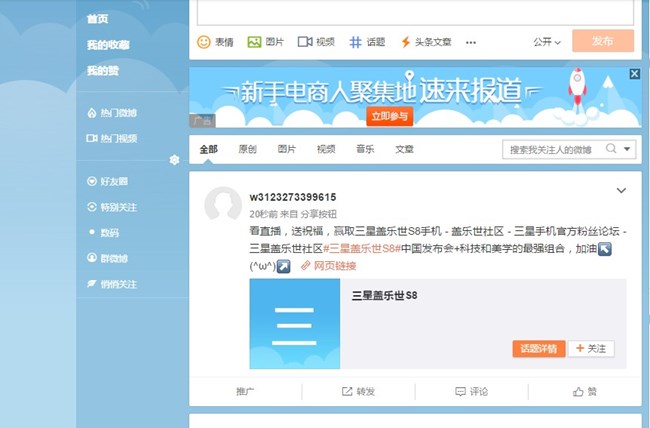Add a video with the 视频 icon
This screenshot has width=650, height=428.
(x=316, y=42)
